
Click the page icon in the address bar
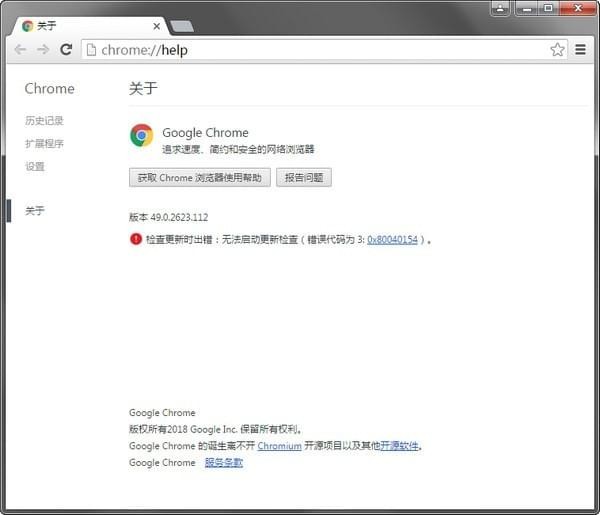point(91,50)
